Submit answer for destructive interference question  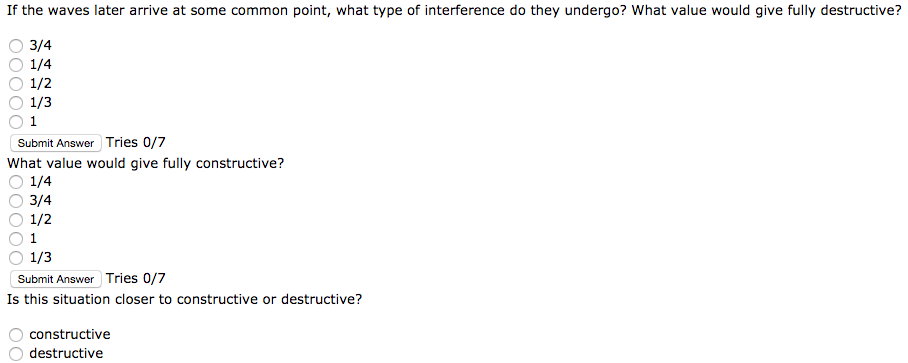pos(56,143)
